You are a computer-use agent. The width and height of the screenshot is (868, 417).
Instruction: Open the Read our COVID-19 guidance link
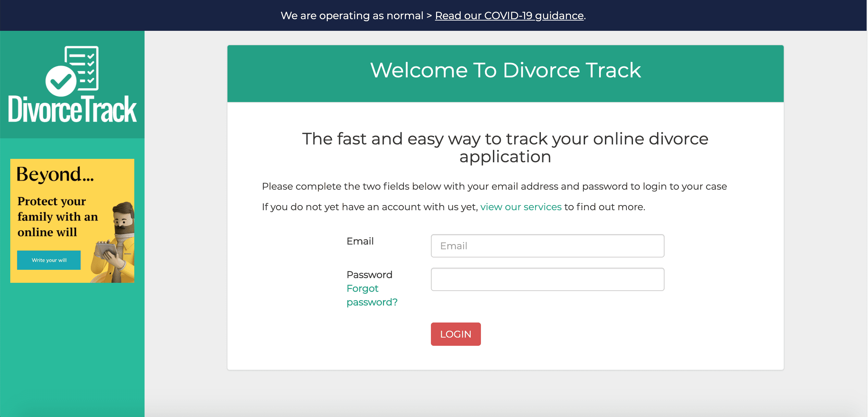509,15
